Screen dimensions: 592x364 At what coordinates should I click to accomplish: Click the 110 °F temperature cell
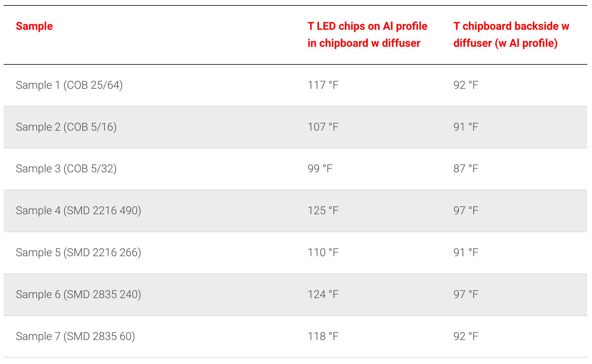click(x=323, y=252)
